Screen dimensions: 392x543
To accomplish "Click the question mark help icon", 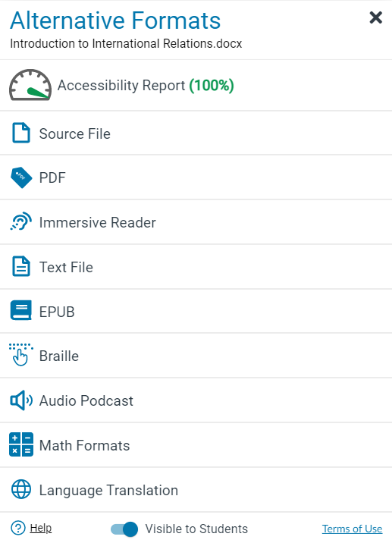I will 18,528.
